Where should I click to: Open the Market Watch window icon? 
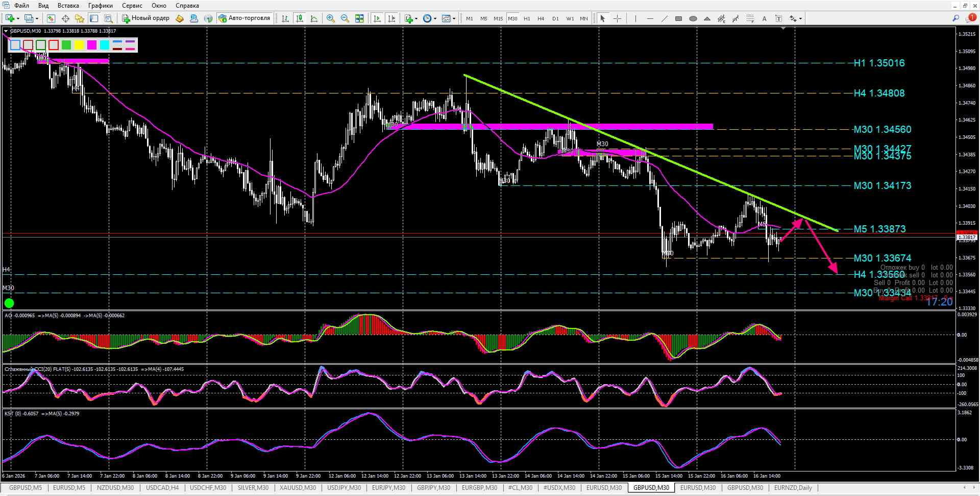[x=51, y=18]
